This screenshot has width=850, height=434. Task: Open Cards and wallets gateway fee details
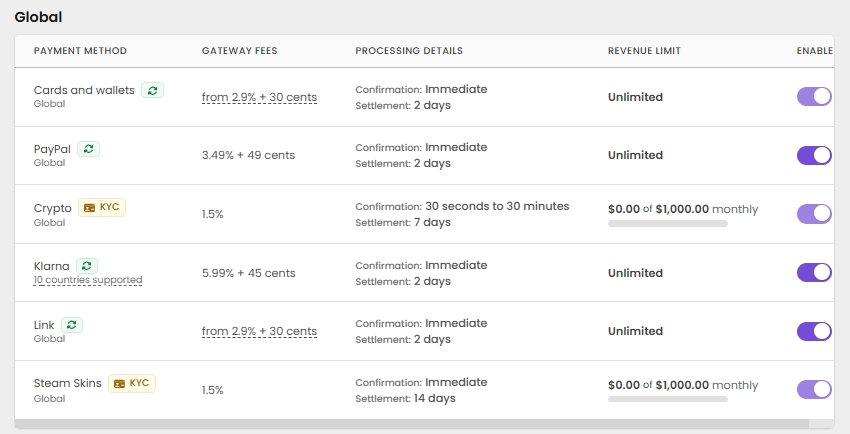[x=259, y=98]
